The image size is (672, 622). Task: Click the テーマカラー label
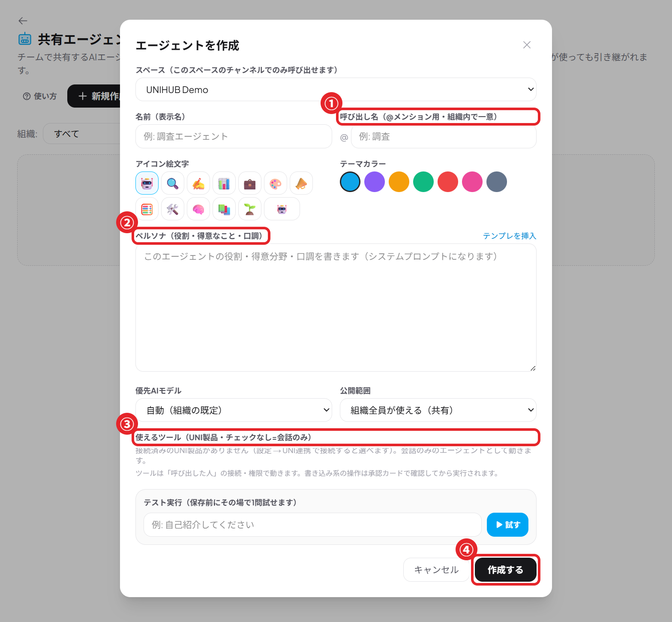click(x=363, y=164)
